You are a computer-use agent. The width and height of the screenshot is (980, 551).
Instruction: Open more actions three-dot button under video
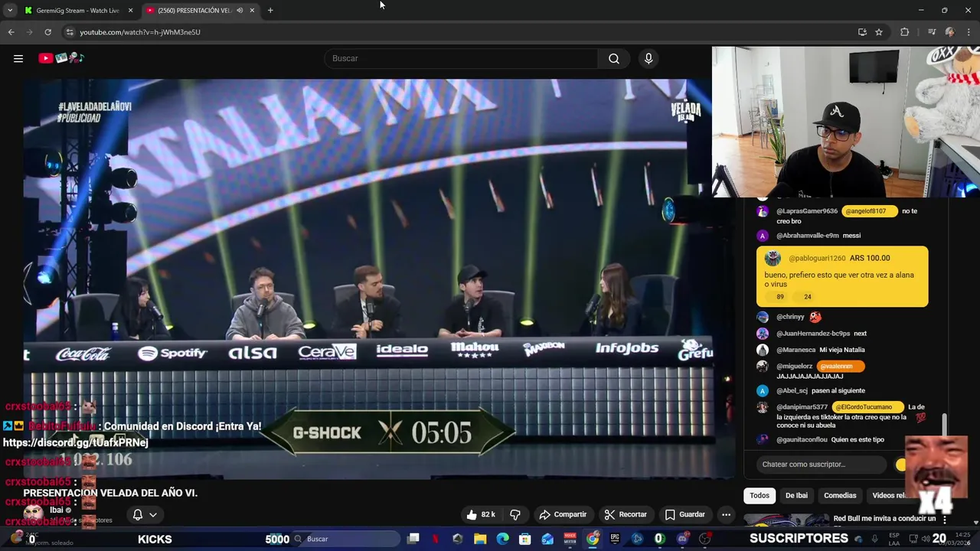click(x=726, y=514)
